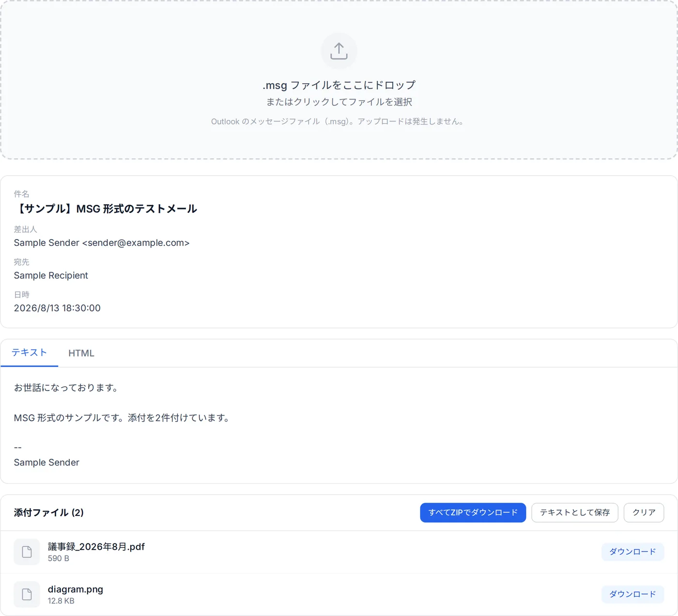Viewport: 678px width, 616px height.
Task: Click date value 2026/8/13 18:30:00
Action: [57, 308]
